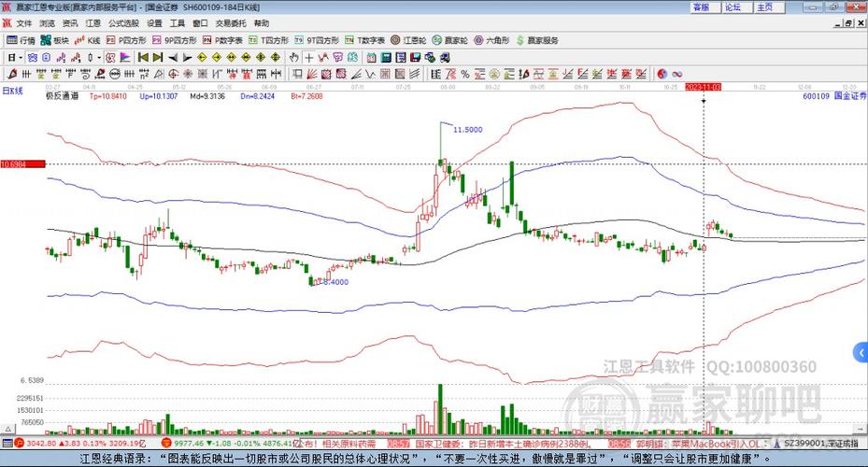Click the 2023-11-03 date marker

click(703, 87)
